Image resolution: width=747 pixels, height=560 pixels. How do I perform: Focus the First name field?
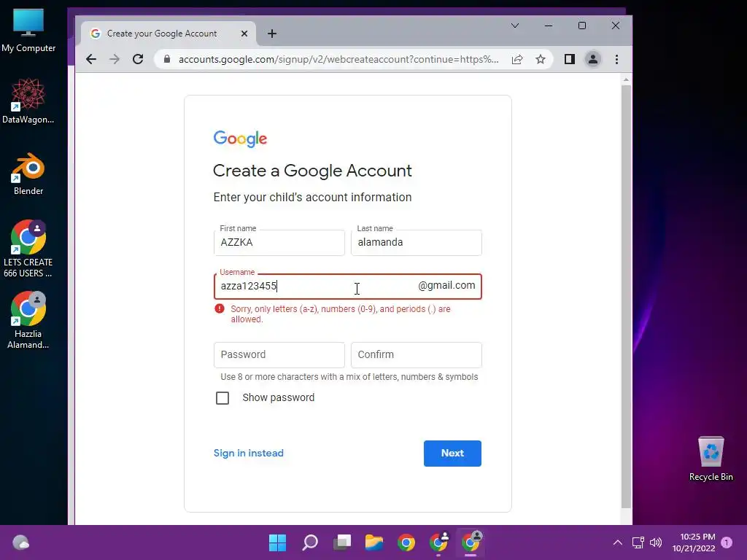pyautogui.click(x=279, y=242)
